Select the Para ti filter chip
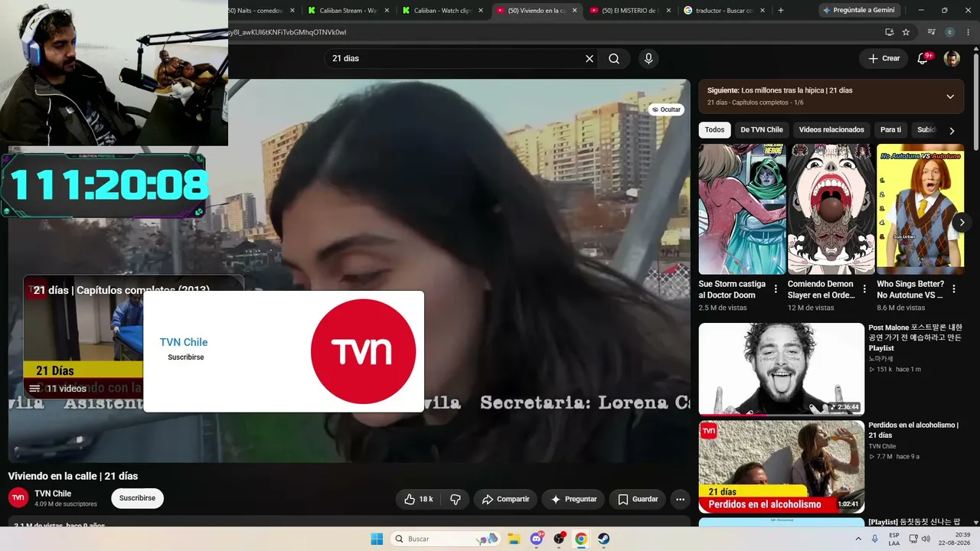Viewport: 980px width, 551px height. coord(890,130)
